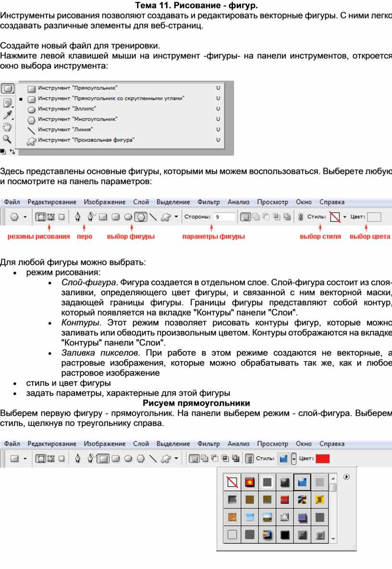Choose the red-yellow glowing style preset
The image size is (392, 569).
click(x=249, y=482)
